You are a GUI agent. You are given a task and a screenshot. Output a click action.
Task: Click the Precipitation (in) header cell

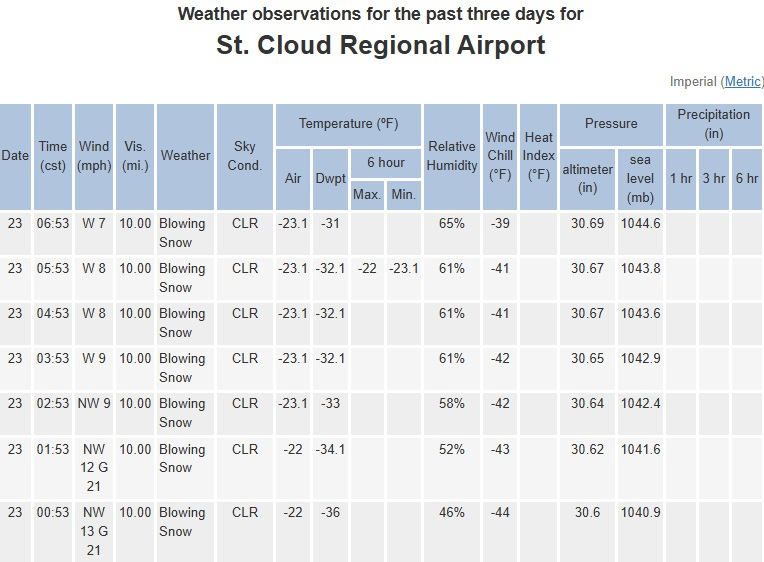[x=714, y=124]
